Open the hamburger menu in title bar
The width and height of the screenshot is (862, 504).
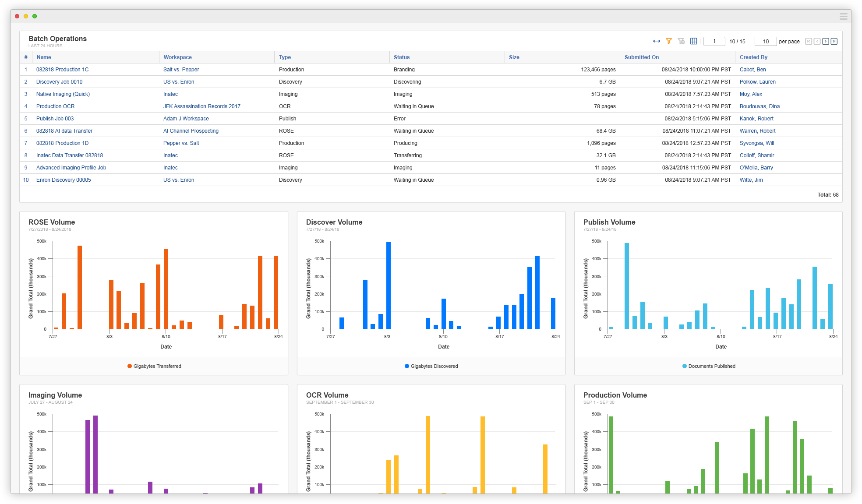(843, 16)
